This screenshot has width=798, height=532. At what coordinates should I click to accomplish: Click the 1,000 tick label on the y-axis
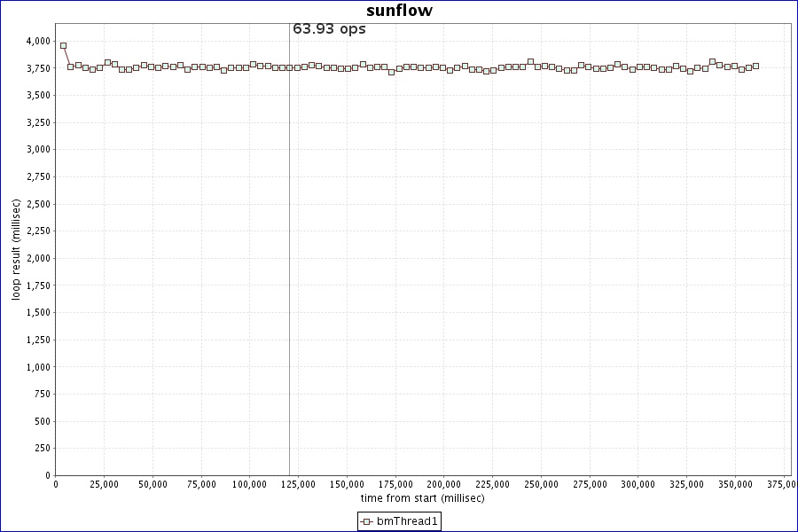[x=37, y=367]
